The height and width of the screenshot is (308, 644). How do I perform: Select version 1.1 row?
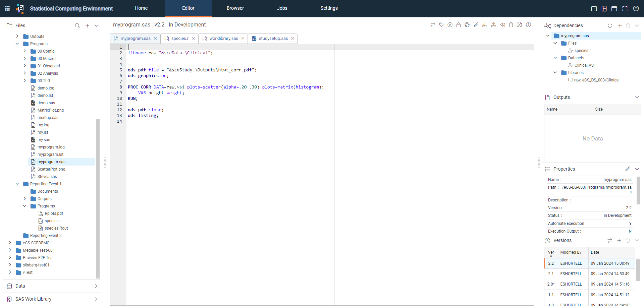coord(590,295)
